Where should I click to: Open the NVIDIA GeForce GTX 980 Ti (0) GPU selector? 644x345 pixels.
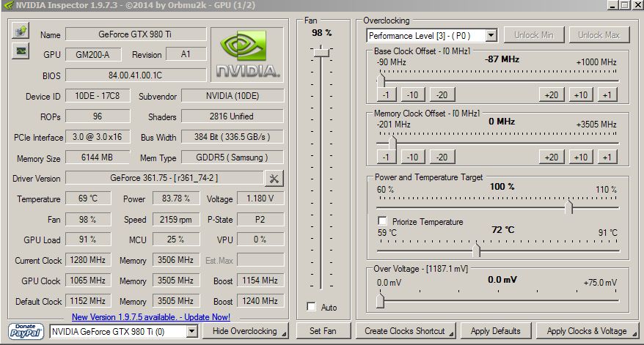pyautogui.click(x=124, y=332)
